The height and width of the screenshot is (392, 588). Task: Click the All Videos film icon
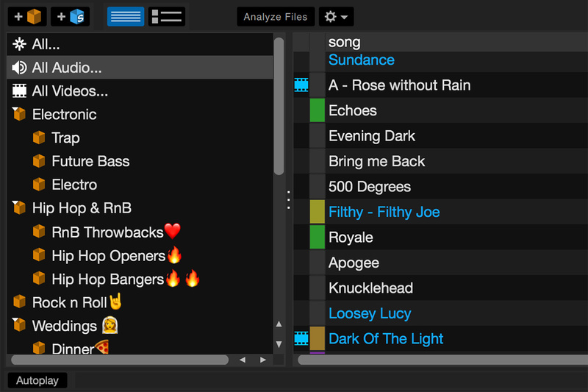point(19,91)
